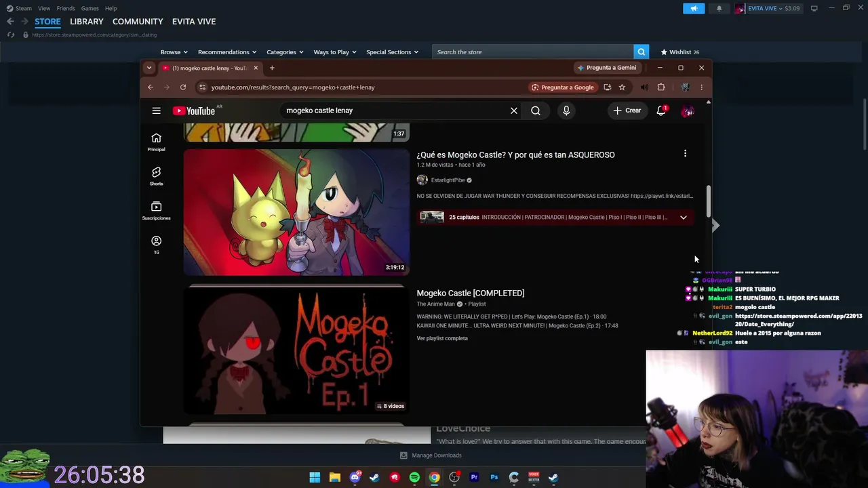The image size is (868, 488).
Task: Open the Mogeko Castle [COMPLETED] playlist title
Action: click(x=471, y=293)
